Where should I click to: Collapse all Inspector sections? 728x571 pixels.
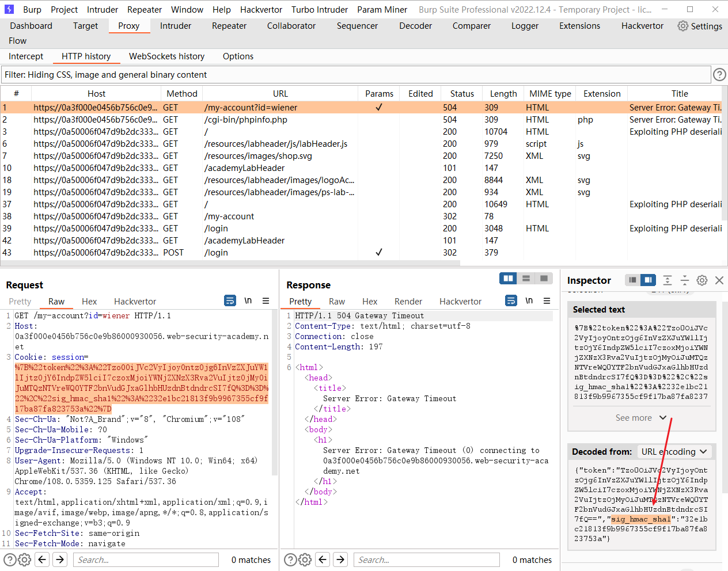pos(685,280)
